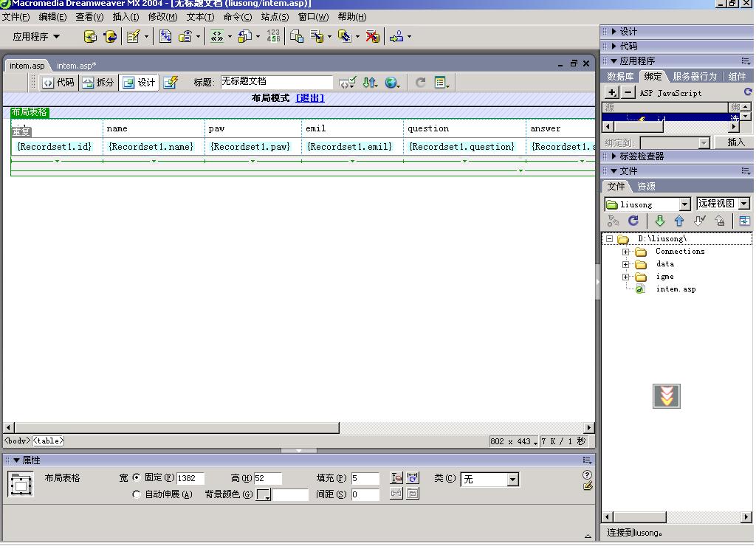The height and width of the screenshot is (549, 756).
Task: Open the liusong site dropdown
Action: [x=684, y=204]
